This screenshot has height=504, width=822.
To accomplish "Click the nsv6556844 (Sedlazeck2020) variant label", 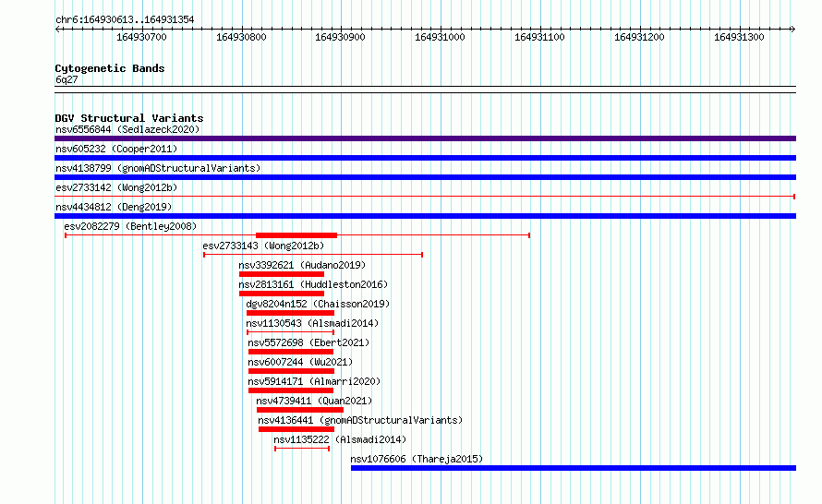I will coord(127,129).
